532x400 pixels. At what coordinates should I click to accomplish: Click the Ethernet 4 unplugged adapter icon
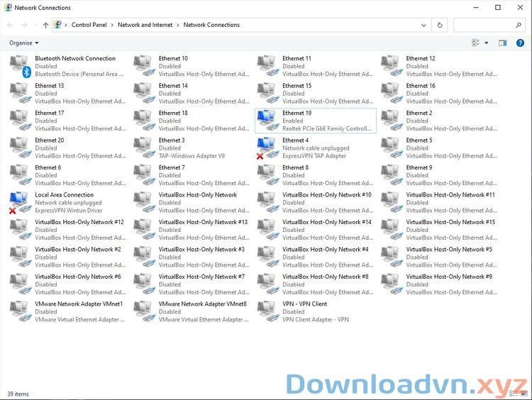[267, 148]
